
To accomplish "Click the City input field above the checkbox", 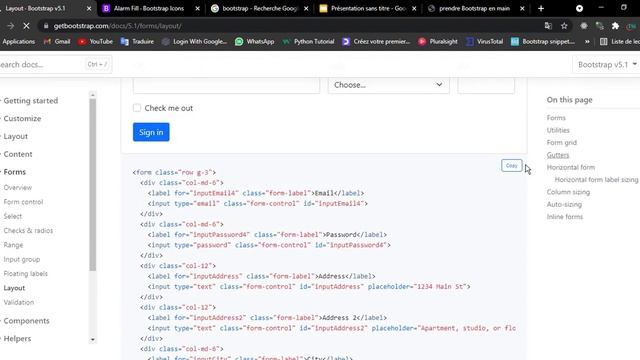I will click(x=227, y=85).
